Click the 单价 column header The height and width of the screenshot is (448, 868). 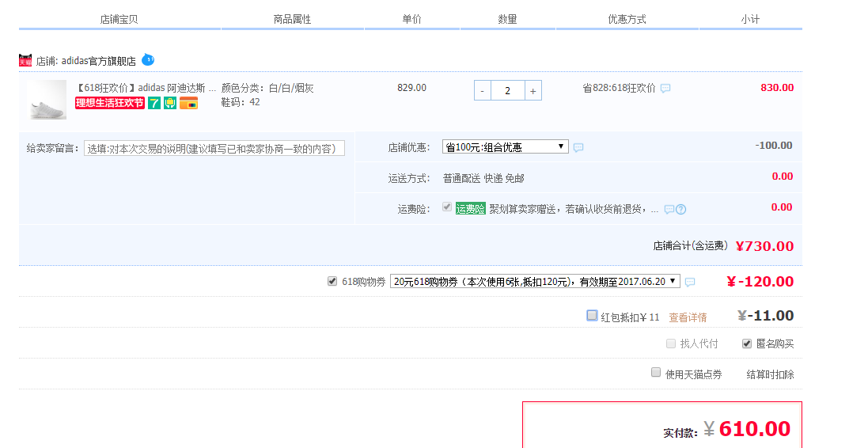click(x=412, y=19)
